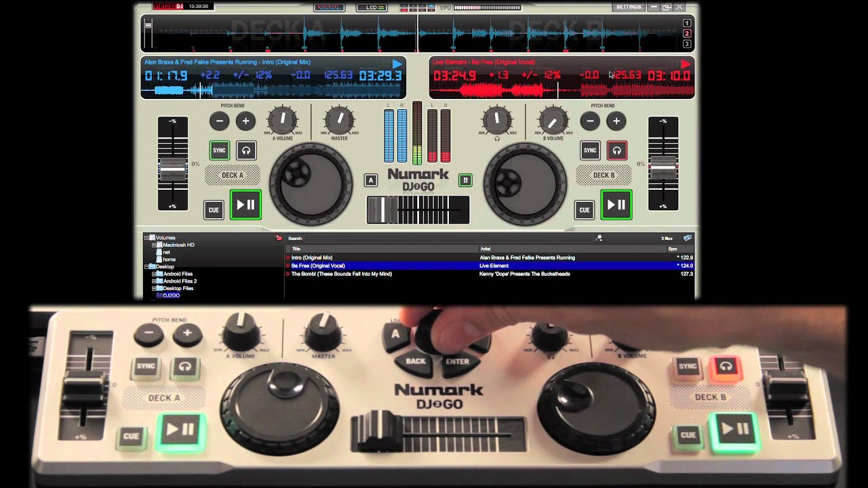Click the DECK A load pad
Image resolution: width=868 pixels, height=488 pixels.
click(x=233, y=175)
